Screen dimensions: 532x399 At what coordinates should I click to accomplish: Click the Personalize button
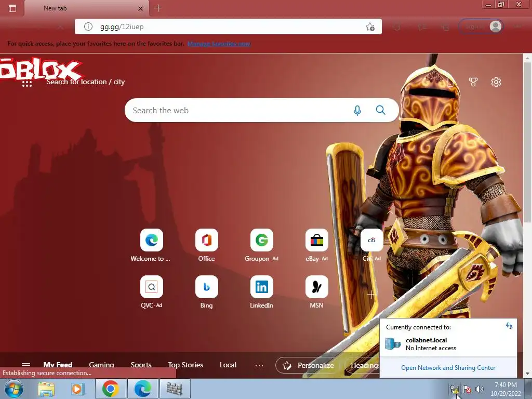tap(308, 365)
